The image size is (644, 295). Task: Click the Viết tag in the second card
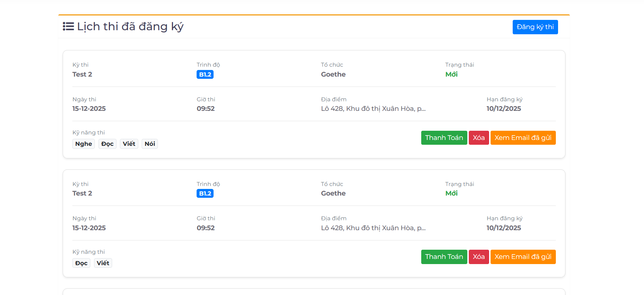(x=103, y=263)
